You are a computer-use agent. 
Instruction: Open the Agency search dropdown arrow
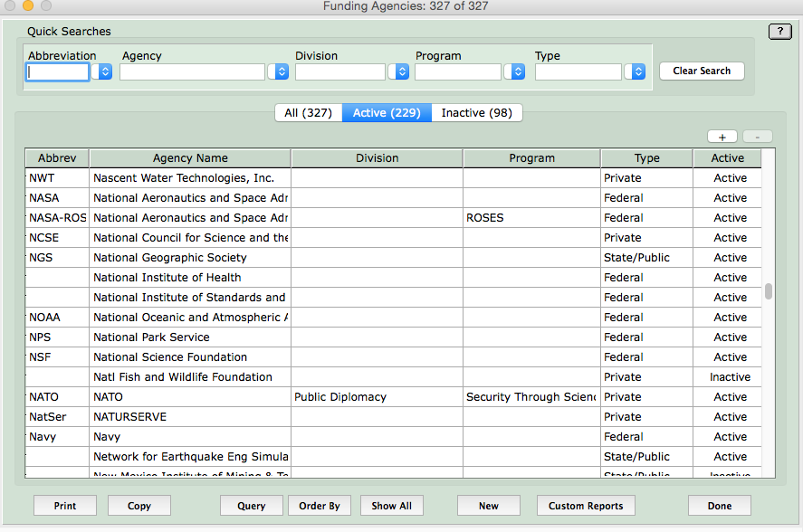click(x=278, y=71)
